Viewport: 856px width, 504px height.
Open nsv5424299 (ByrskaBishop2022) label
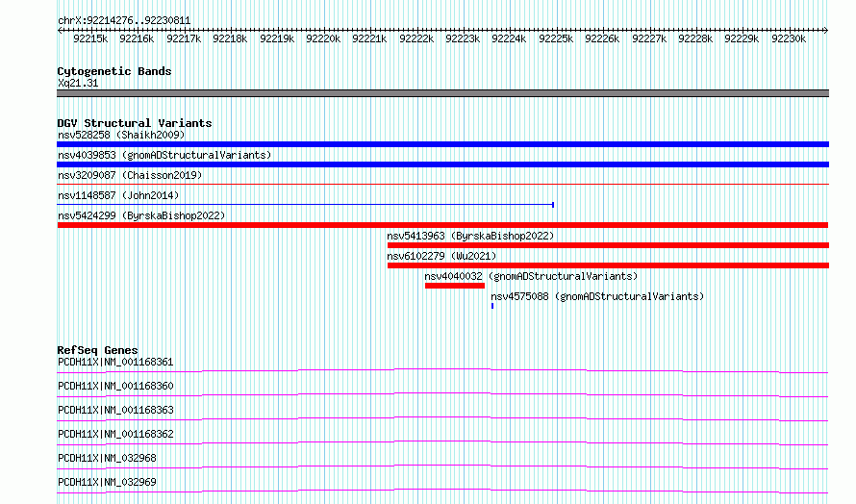pyautogui.click(x=141, y=215)
